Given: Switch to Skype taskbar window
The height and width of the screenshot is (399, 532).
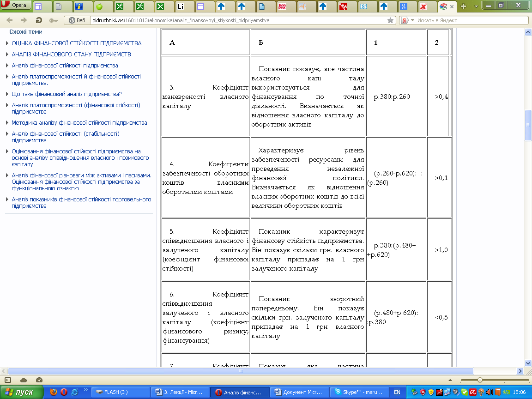Looking at the screenshot, I should pyautogui.click(x=360, y=392).
